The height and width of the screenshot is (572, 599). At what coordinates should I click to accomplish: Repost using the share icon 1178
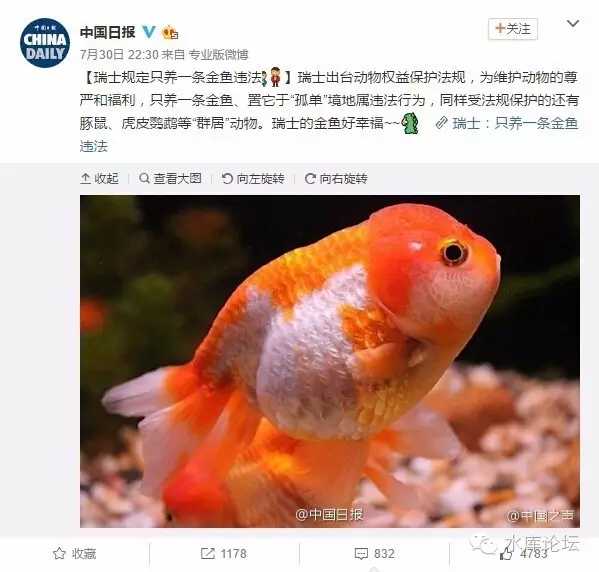224,554
